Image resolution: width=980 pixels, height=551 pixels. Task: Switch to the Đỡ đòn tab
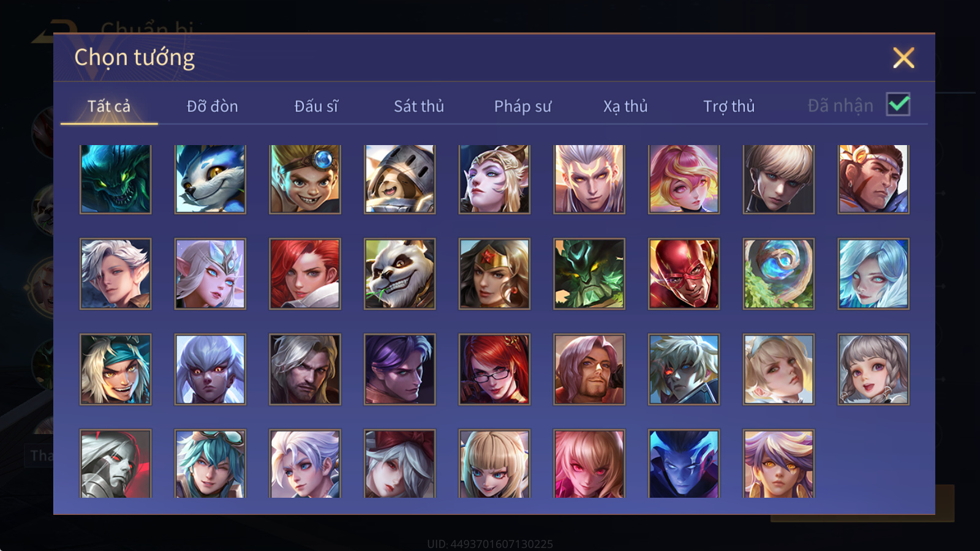click(x=212, y=107)
